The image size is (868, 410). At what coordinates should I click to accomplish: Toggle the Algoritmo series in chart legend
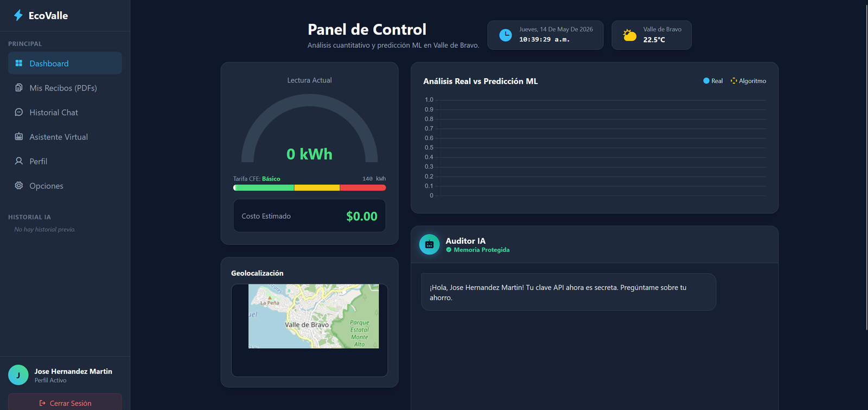748,81
